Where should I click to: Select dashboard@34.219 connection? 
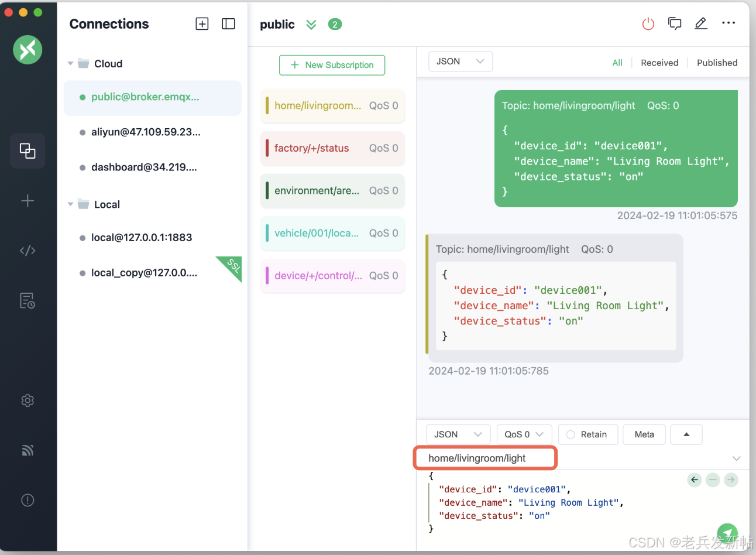click(x=152, y=167)
